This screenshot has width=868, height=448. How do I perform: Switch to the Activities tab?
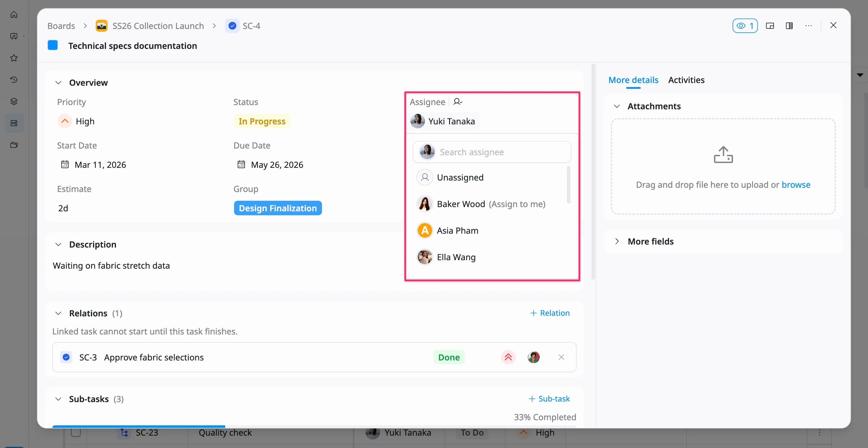click(x=686, y=80)
